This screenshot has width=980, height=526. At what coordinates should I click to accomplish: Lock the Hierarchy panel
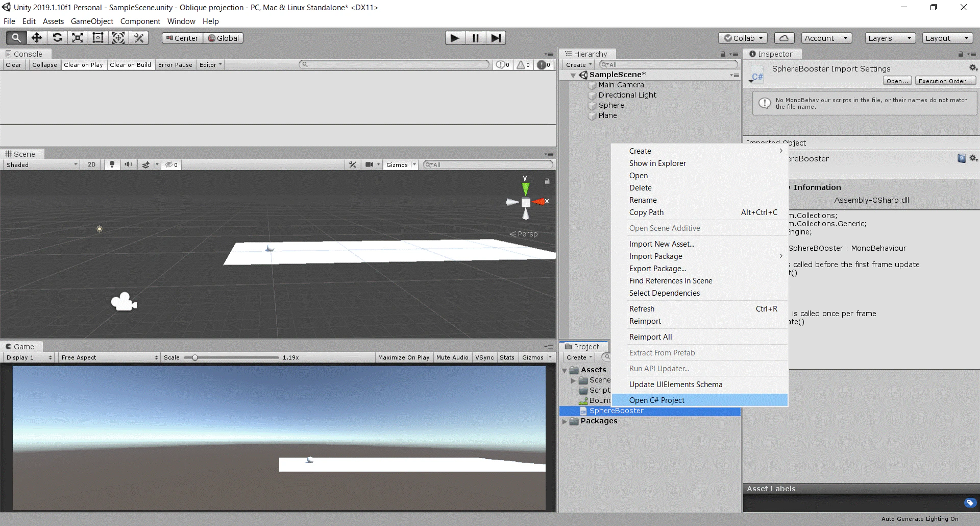pyautogui.click(x=723, y=54)
